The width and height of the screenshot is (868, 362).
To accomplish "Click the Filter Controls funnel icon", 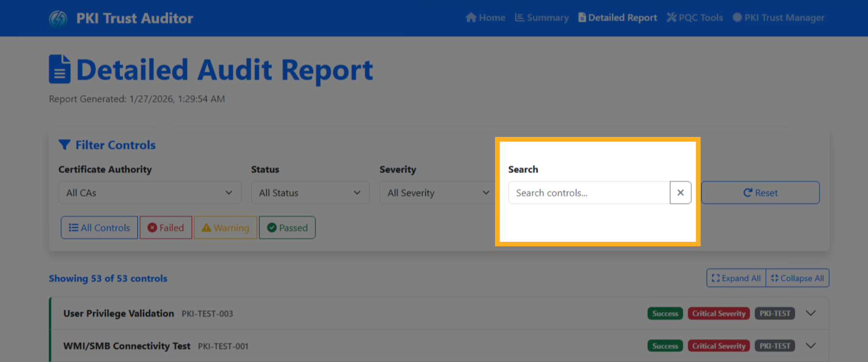I will click(64, 145).
